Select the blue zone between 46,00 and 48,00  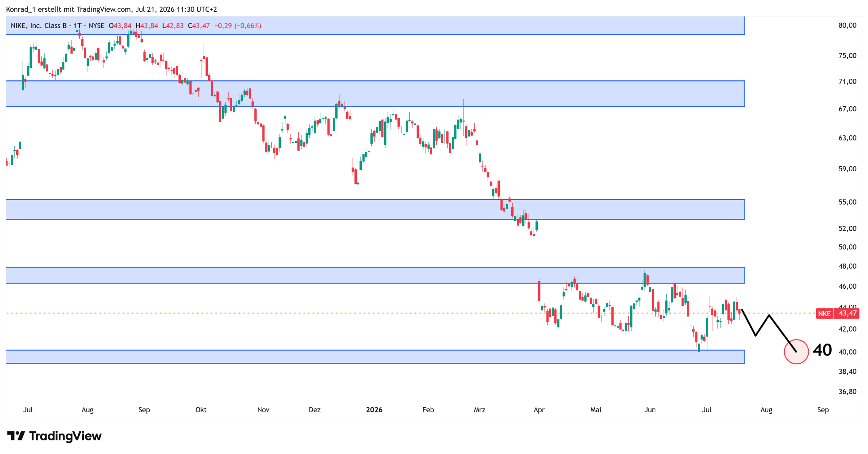tap(375, 275)
